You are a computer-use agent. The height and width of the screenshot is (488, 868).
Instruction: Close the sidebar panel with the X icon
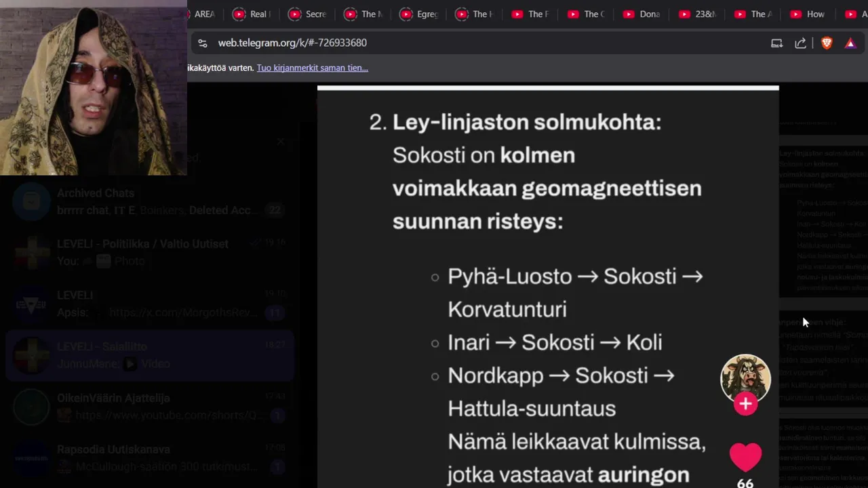coord(281,142)
